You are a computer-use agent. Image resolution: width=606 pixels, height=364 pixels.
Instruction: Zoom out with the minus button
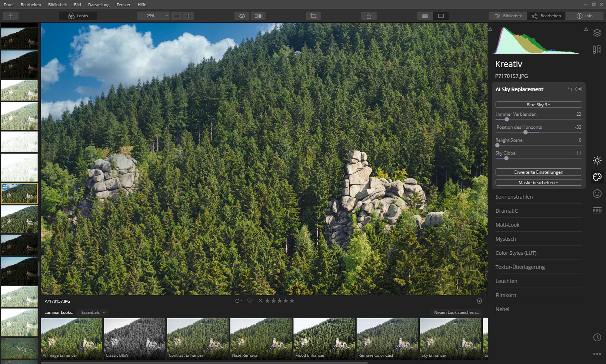tap(177, 16)
